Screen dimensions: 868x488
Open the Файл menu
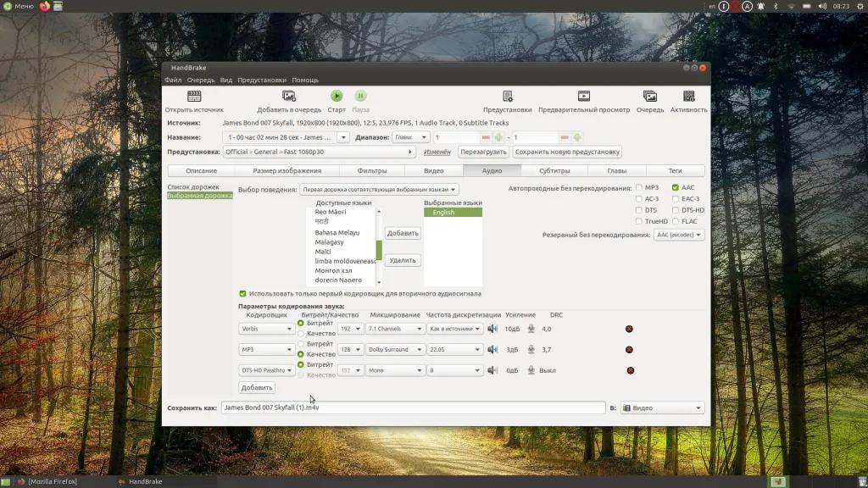click(173, 80)
